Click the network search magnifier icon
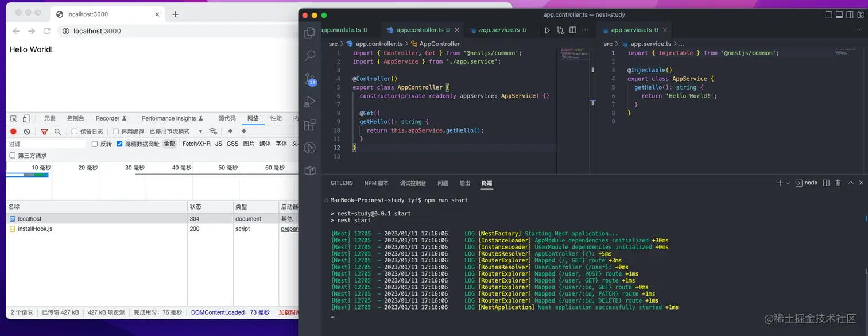Image resolution: width=868 pixels, height=336 pixels. click(x=57, y=132)
